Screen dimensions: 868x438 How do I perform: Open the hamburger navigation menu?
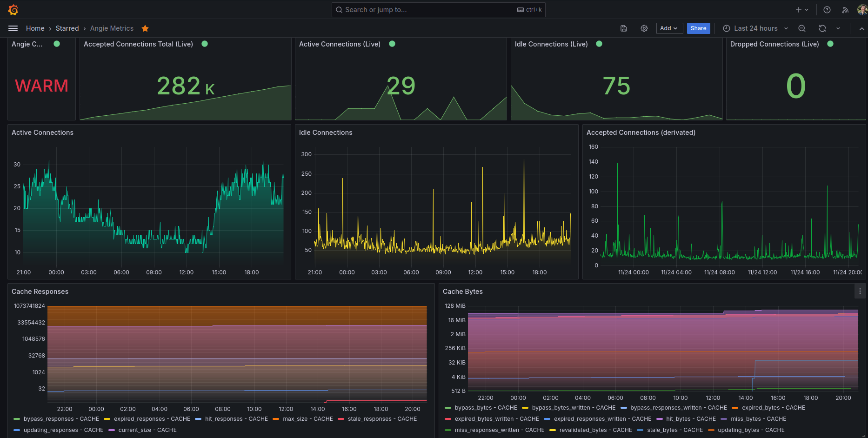(13, 28)
